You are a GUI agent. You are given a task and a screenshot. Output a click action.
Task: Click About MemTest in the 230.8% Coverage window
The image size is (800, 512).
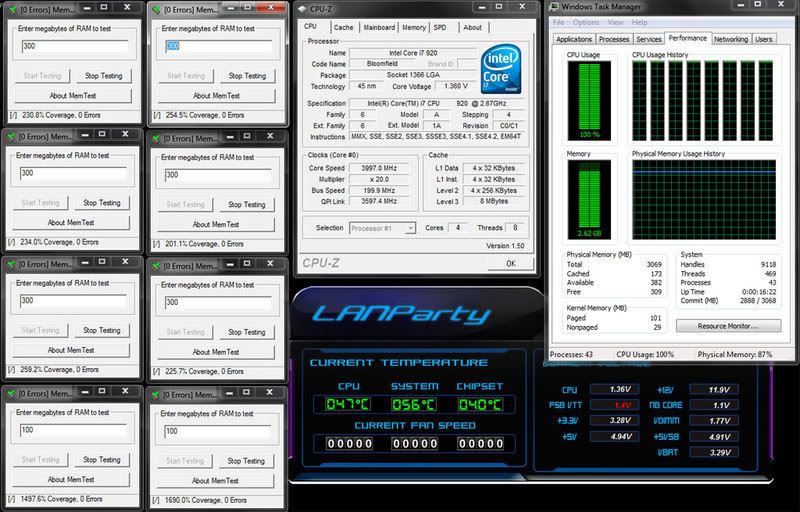click(x=73, y=95)
